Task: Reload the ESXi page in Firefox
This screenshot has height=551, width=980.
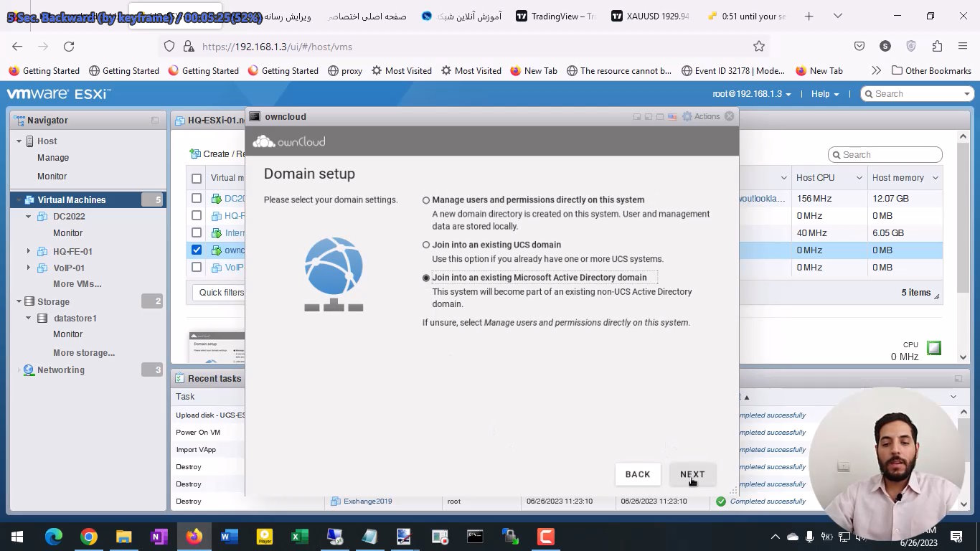Action: coord(69,46)
